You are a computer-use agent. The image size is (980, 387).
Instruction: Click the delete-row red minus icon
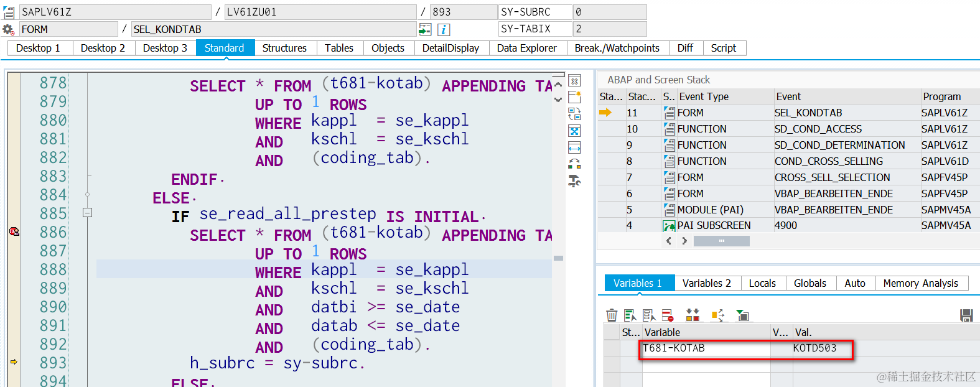(668, 315)
